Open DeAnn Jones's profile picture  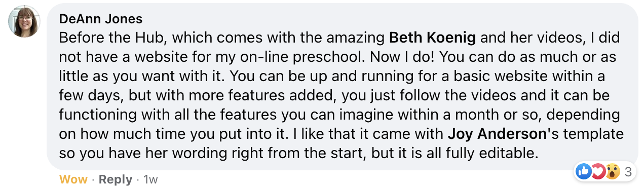coord(24,22)
